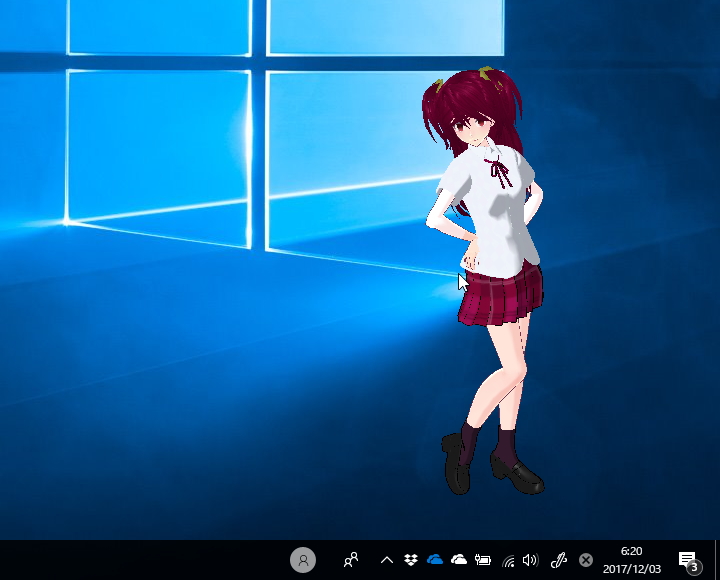Open the user account avatar in taskbar

tap(303, 560)
